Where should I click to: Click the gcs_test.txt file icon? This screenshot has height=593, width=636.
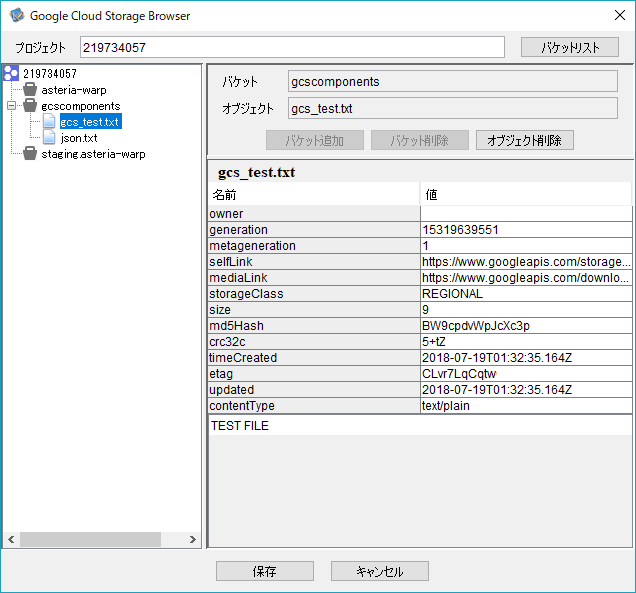(49, 122)
